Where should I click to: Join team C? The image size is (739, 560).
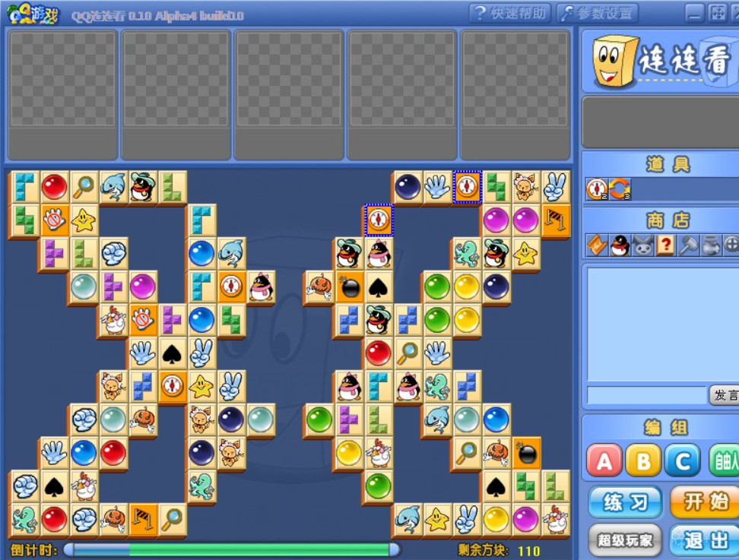tap(683, 460)
